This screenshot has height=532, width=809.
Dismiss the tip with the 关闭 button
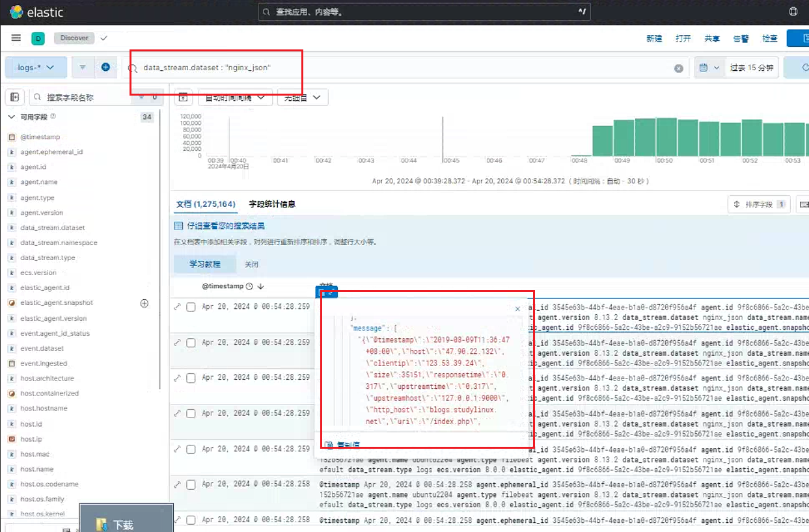[x=252, y=265]
